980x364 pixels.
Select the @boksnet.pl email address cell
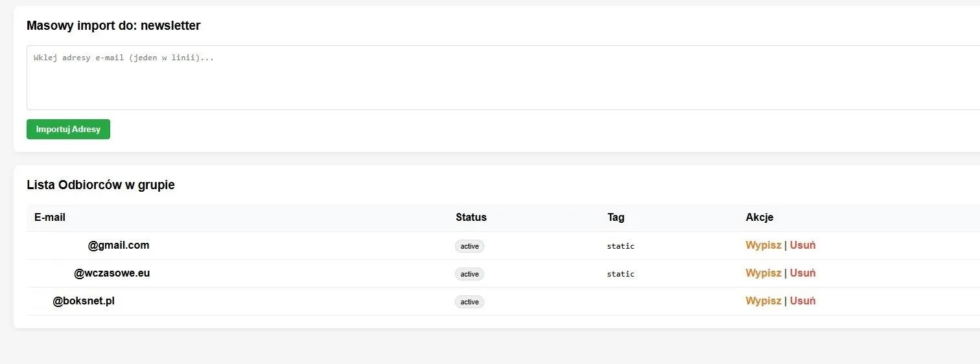click(84, 301)
